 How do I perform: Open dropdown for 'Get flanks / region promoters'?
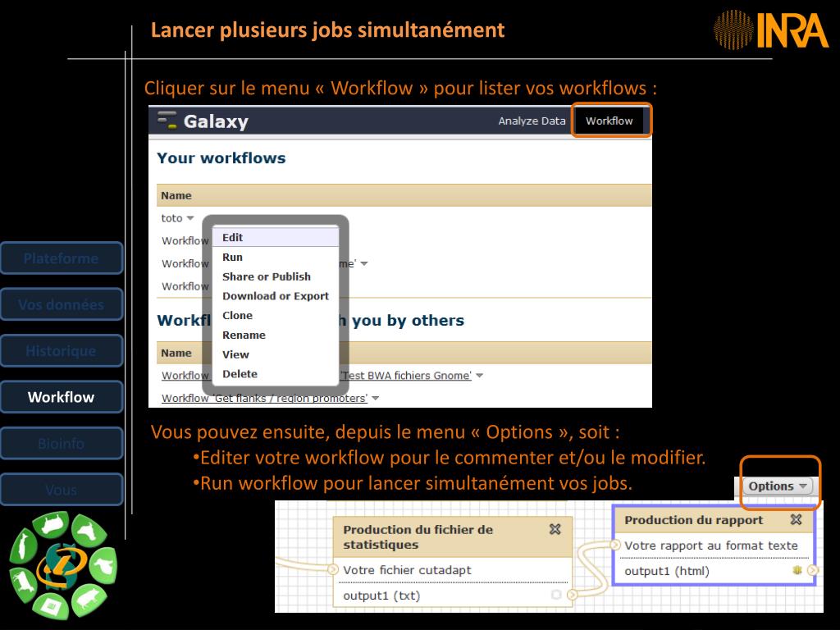click(376, 398)
